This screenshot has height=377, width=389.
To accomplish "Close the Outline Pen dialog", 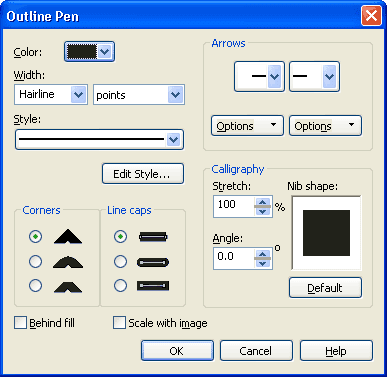I will 371,15.
